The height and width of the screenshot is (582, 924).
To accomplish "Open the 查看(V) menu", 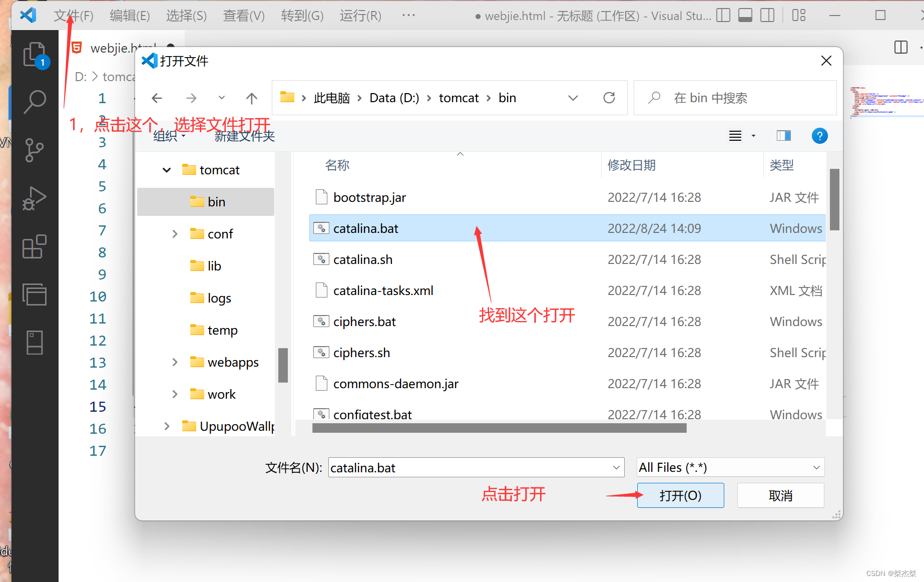I will click(x=244, y=16).
